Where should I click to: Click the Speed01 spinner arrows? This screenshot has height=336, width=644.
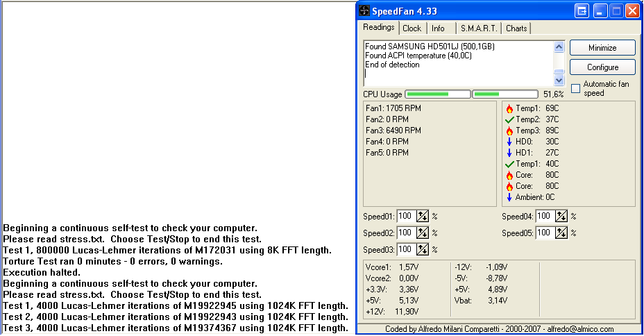(x=423, y=216)
